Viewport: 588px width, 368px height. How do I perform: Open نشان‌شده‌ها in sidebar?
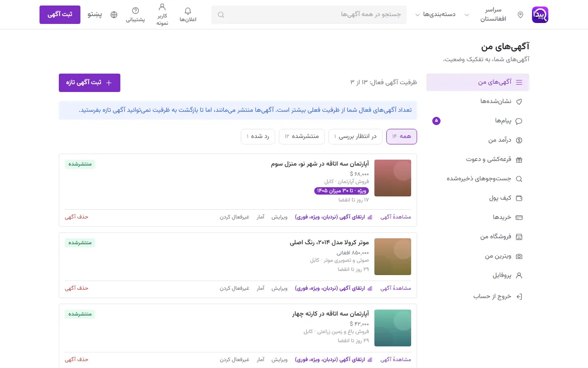click(478, 101)
